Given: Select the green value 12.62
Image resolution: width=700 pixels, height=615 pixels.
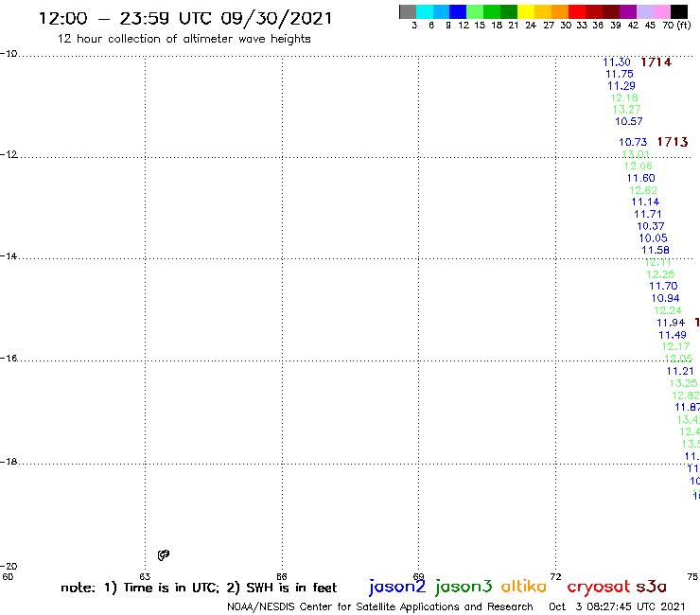Looking at the screenshot, I should [643, 190].
